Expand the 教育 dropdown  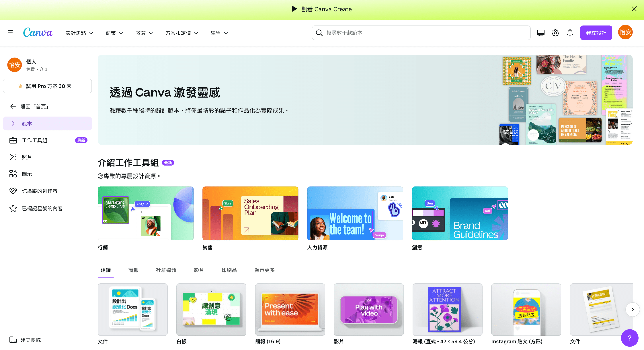tap(144, 33)
